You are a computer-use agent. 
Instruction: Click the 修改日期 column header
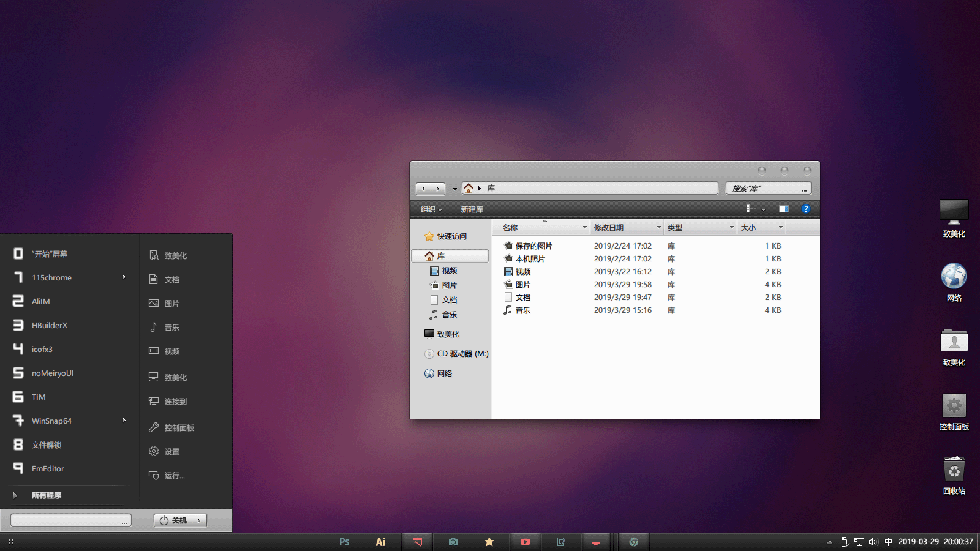[x=622, y=228]
